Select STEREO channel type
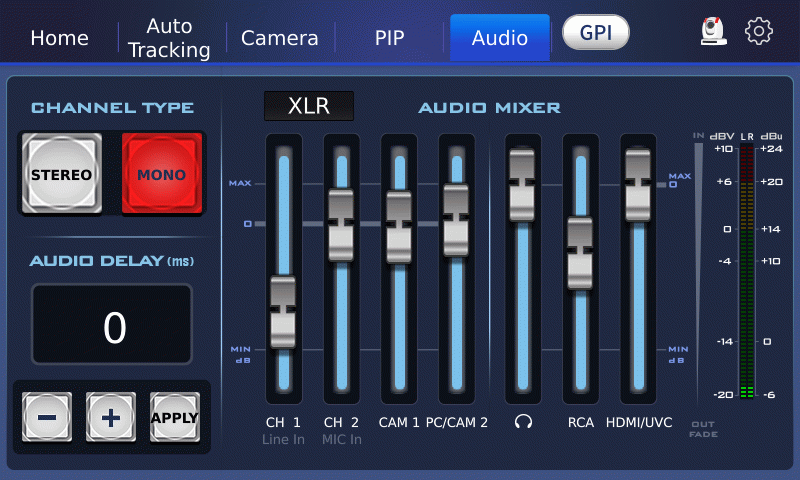 click(x=61, y=174)
